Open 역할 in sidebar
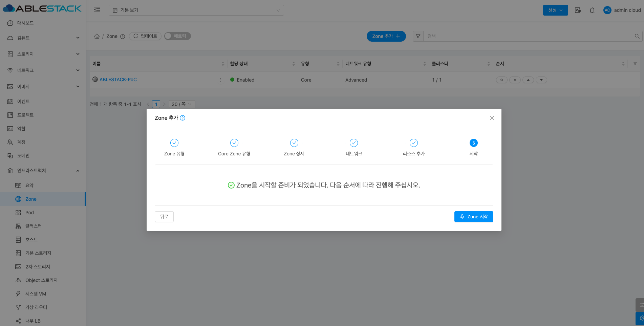 point(43,129)
